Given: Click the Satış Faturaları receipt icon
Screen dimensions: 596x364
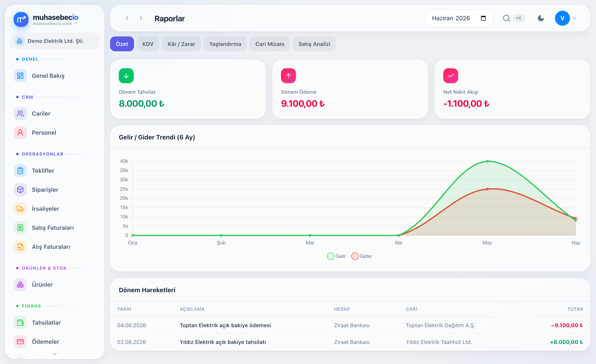Looking at the screenshot, I should pyautogui.click(x=20, y=228).
